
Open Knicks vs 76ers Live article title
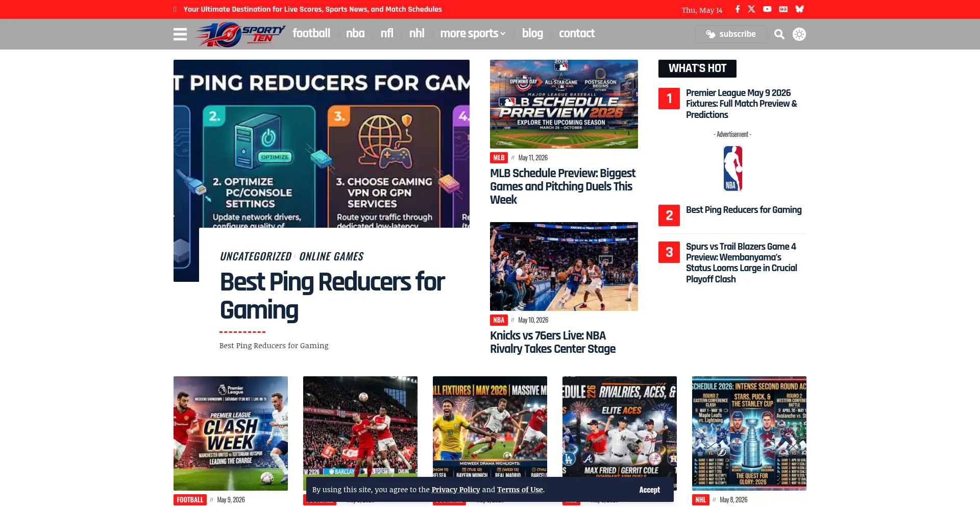tap(553, 342)
